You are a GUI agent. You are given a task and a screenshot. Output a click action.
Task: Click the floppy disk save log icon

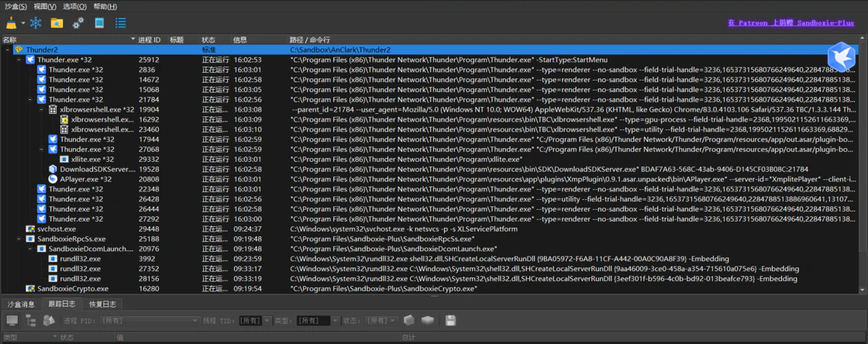(450, 321)
